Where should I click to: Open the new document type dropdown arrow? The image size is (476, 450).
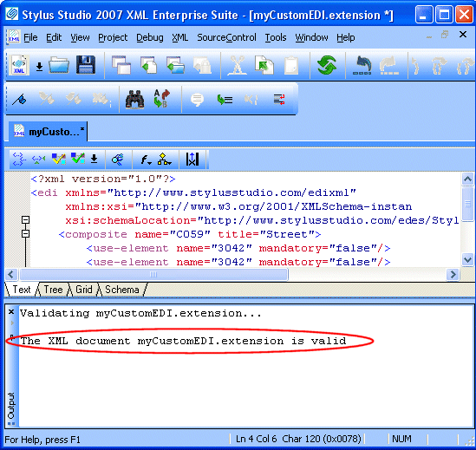[x=39, y=66]
